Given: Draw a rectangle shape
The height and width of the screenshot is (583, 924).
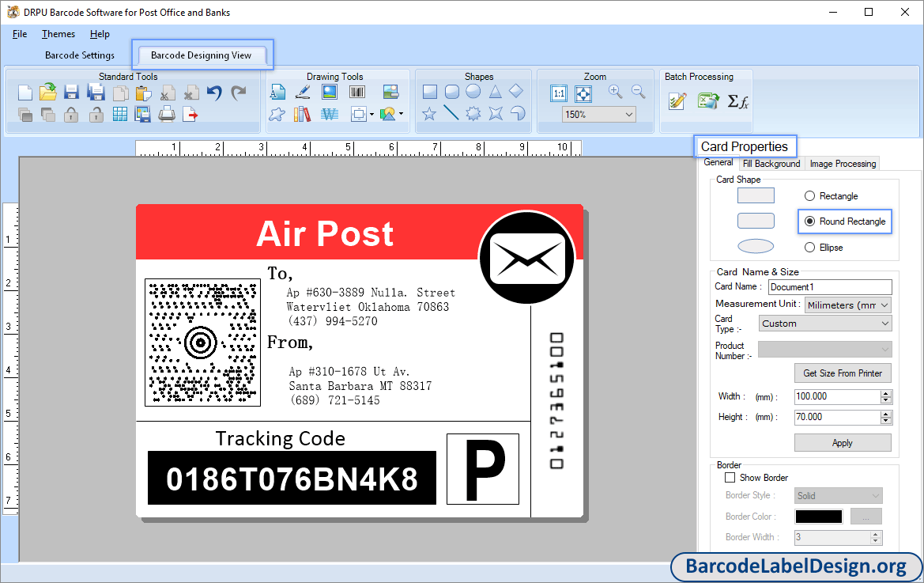Looking at the screenshot, I should (x=430, y=92).
